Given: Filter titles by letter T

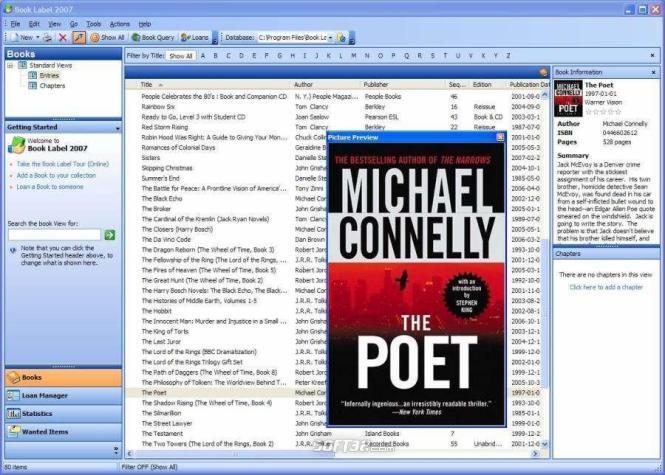Looking at the screenshot, I should coord(445,56).
